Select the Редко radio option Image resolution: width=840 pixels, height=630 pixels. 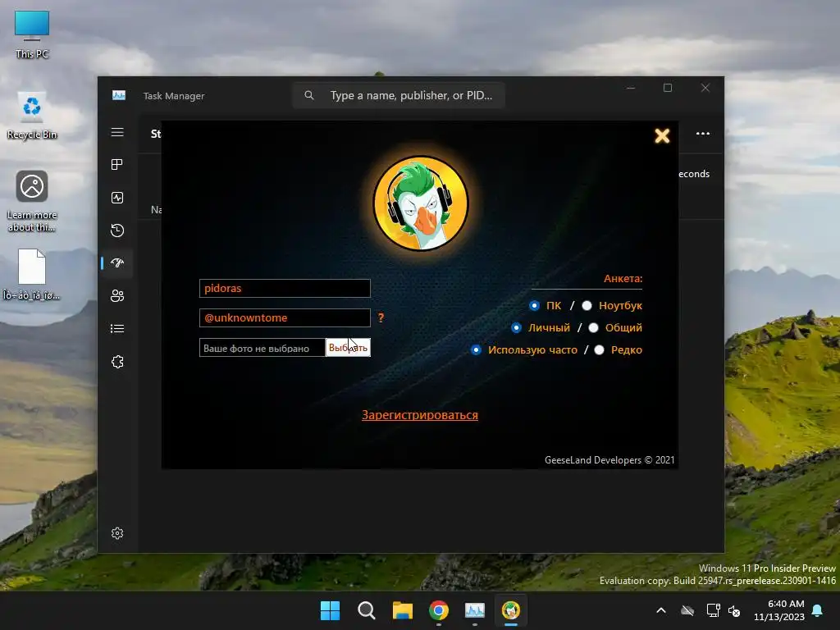tap(600, 349)
